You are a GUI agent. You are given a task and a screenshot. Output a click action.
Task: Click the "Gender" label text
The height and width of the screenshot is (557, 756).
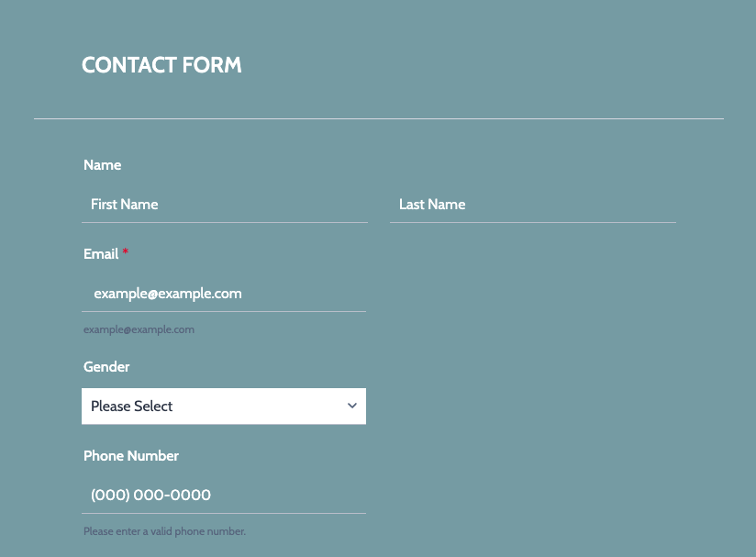pos(106,367)
